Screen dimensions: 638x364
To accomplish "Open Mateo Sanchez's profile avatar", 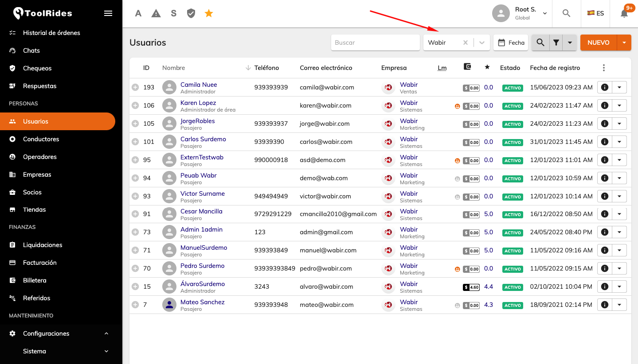I will pyautogui.click(x=169, y=305).
